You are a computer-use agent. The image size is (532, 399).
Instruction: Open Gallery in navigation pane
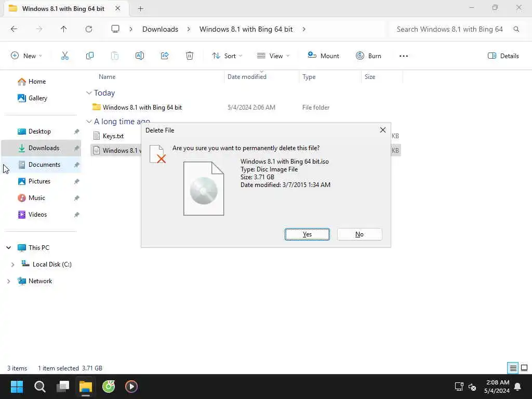coord(32,98)
